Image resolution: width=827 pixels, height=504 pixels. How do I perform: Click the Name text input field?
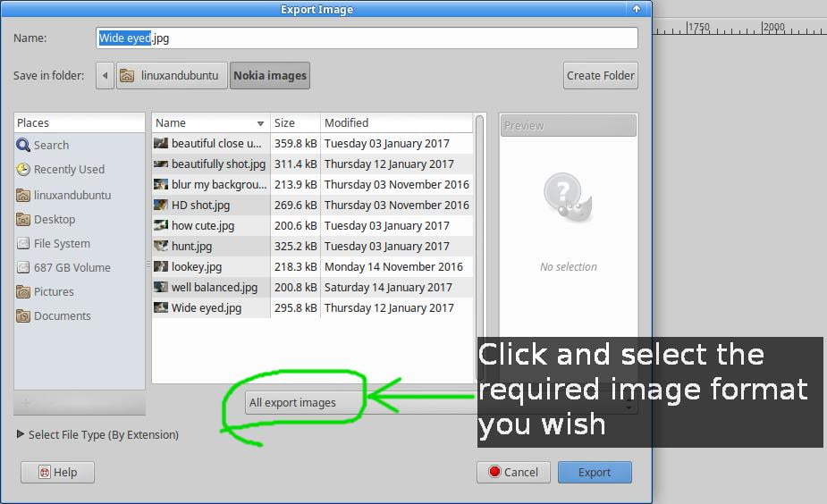[367, 38]
